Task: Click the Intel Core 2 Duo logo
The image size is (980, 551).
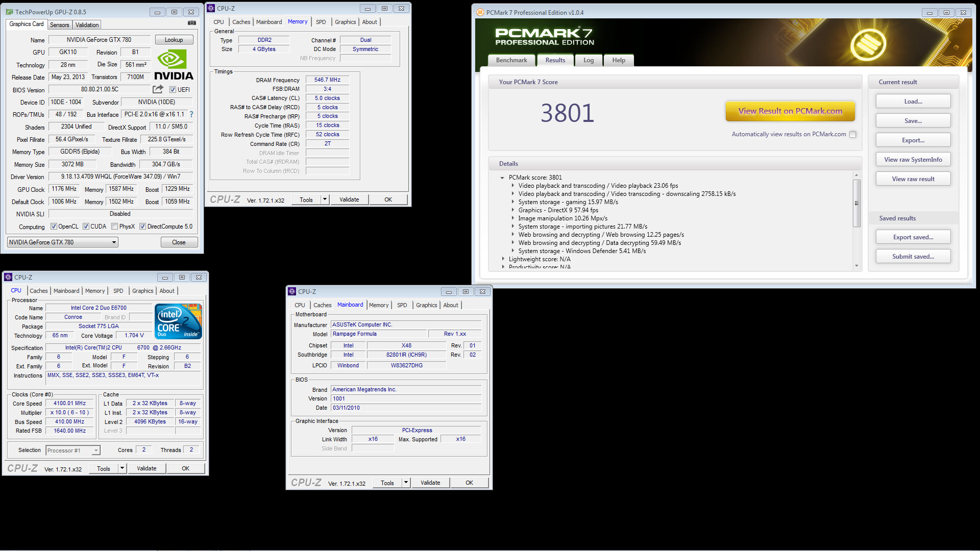Action: tap(178, 321)
